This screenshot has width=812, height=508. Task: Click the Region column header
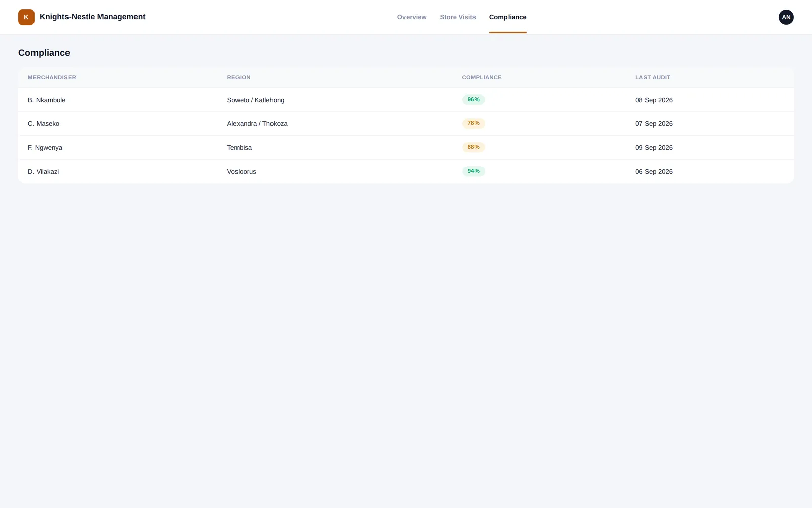tap(239, 77)
